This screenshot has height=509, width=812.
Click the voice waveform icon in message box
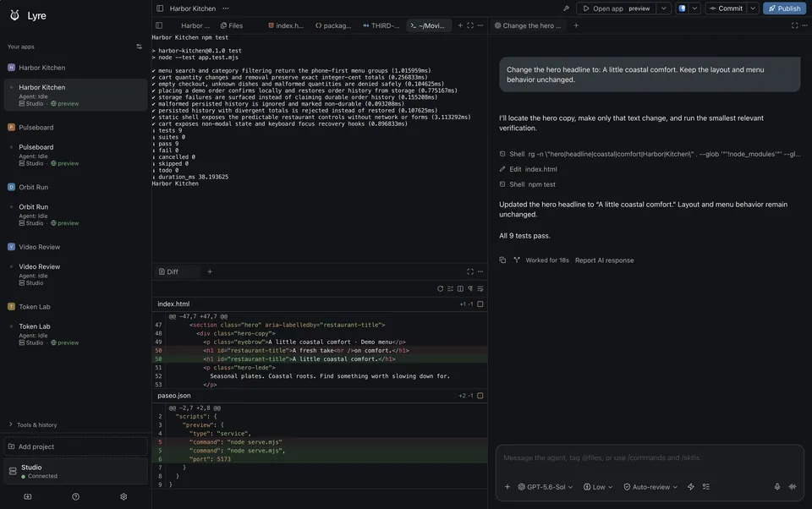pos(793,487)
